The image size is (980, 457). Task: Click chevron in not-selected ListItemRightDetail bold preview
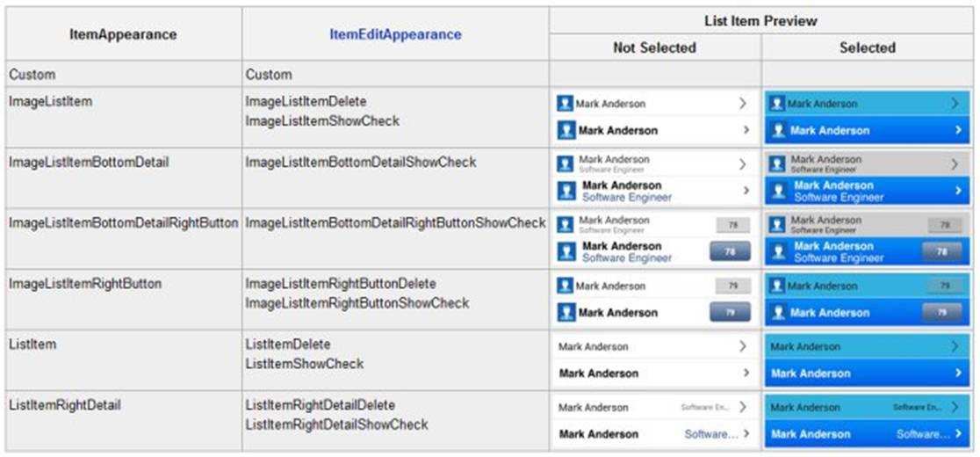click(x=746, y=434)
